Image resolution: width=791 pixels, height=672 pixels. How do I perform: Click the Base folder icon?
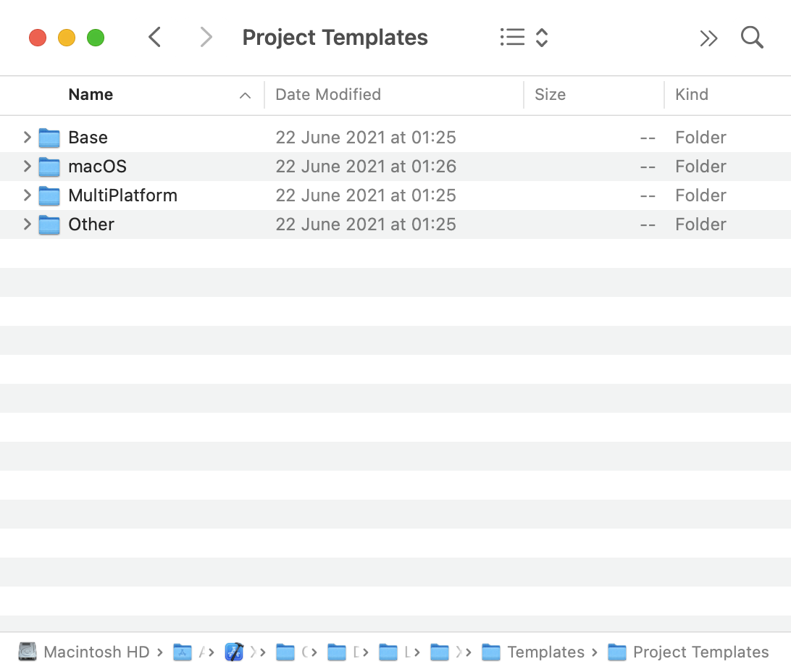pyautogui.click(x=49, y=138)
